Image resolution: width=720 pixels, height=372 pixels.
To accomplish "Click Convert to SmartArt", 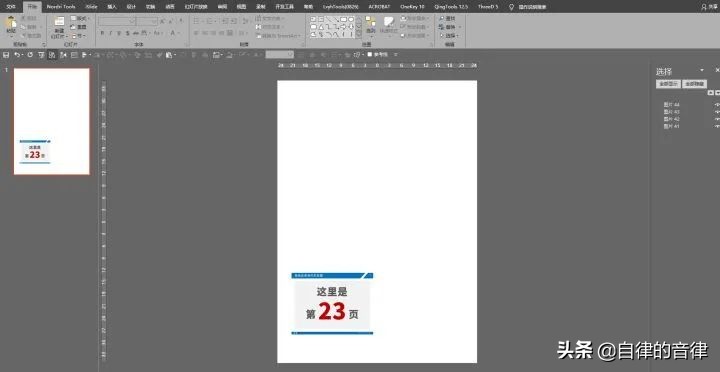I will pos(278,36).
